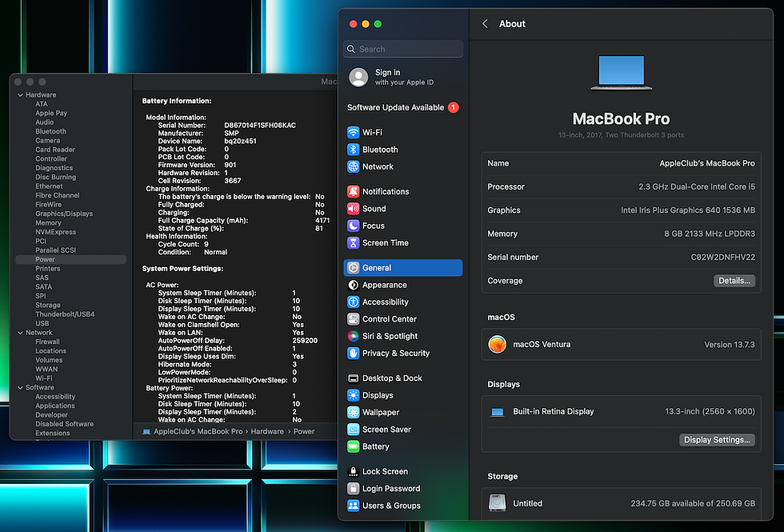
Task: Select Memory in System Information sidebar
Action: click(48, 223)
